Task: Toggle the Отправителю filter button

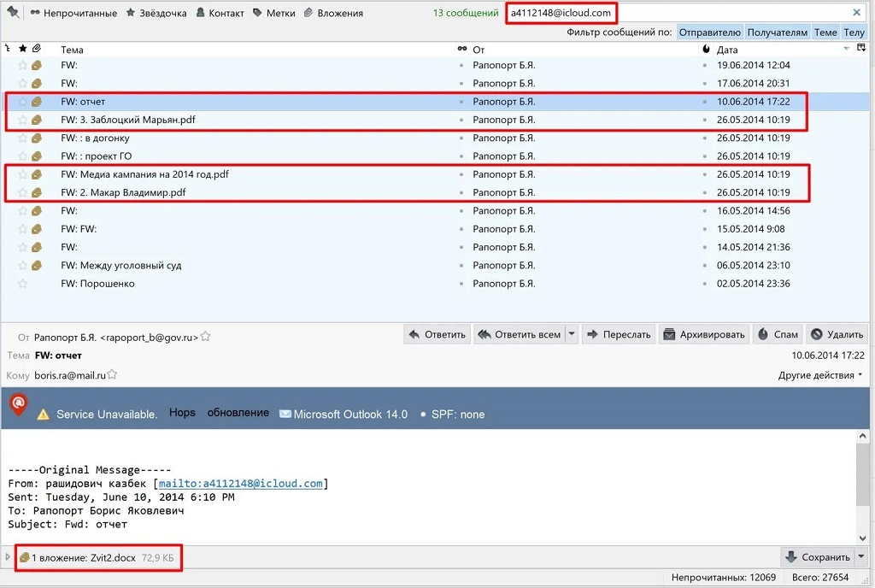Action: coord(709,32)
